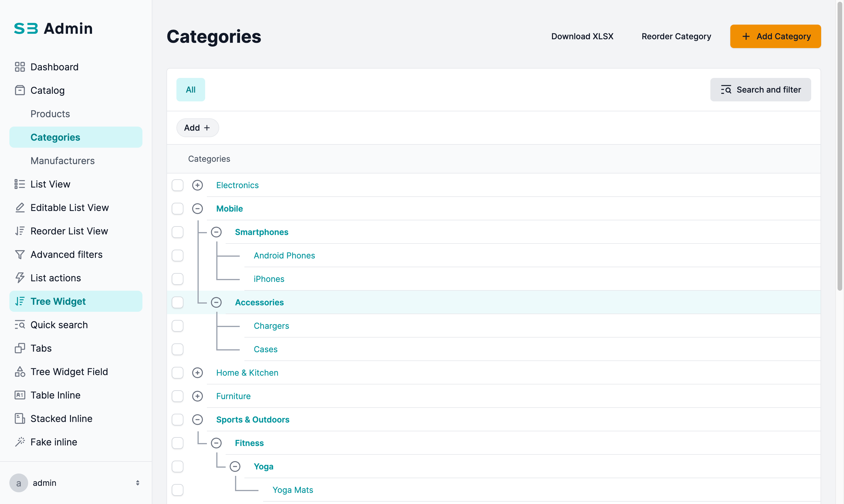844x504 pixels.
Task: Click the Tree Widget Field shapes icon
Action: tap(20, 372)
